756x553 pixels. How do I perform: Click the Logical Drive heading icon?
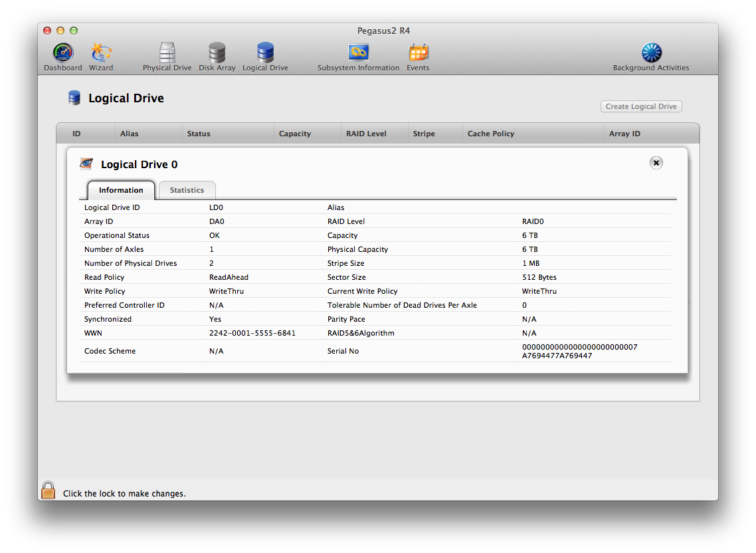(74, 98)
